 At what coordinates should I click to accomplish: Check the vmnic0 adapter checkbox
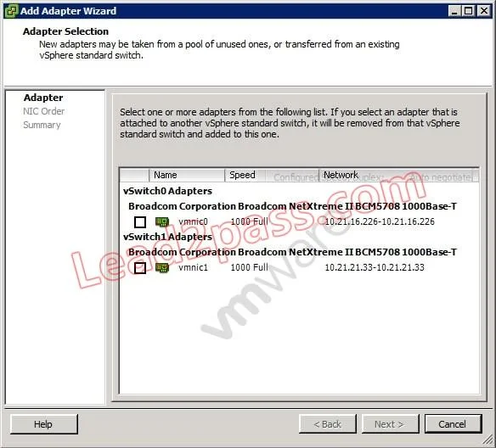coord(140,222)
